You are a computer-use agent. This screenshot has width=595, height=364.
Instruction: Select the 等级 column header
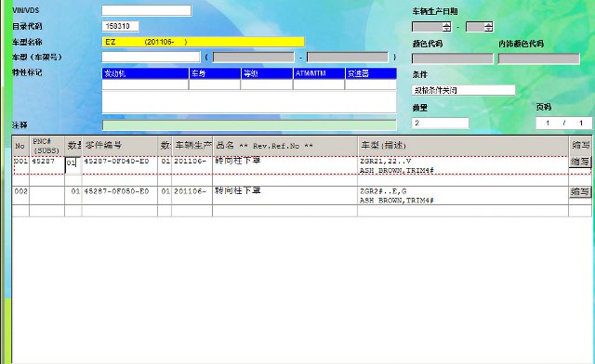[267, 73]
